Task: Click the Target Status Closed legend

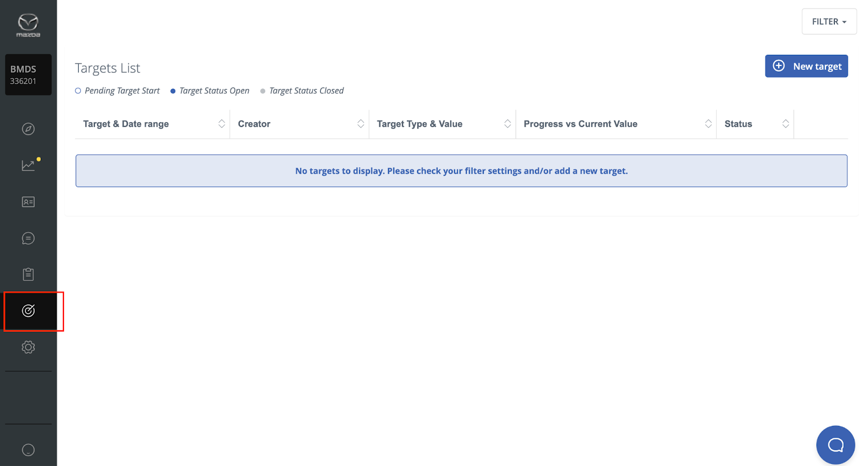Action: 302,91
